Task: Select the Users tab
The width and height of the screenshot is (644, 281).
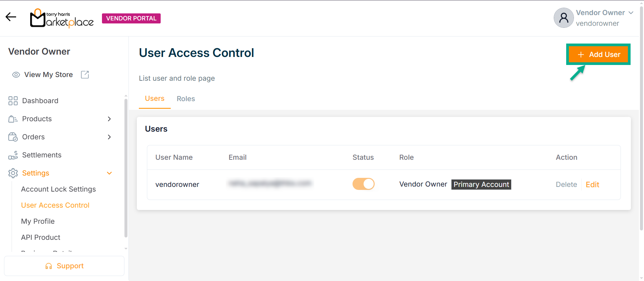Action: 155,99
